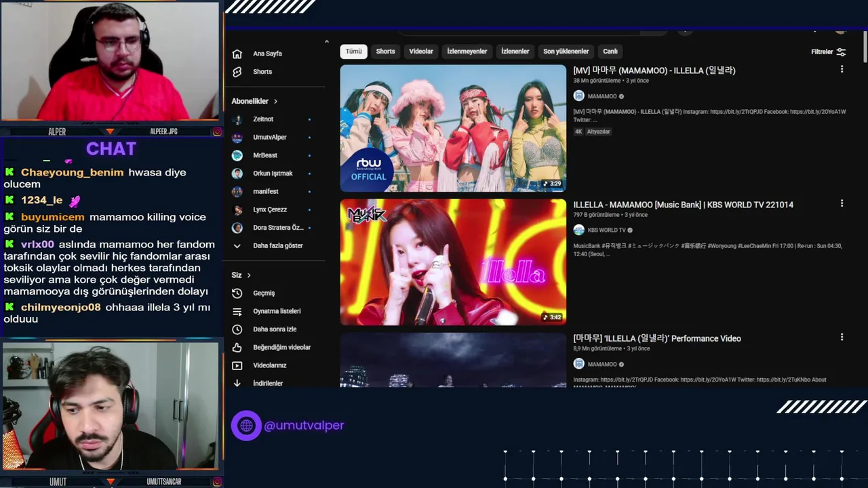The height and width of the screenshot is (488, 868).
Task: Open ILLELLA Music Bank KBS video title
Action: click(x=684, y=205)
